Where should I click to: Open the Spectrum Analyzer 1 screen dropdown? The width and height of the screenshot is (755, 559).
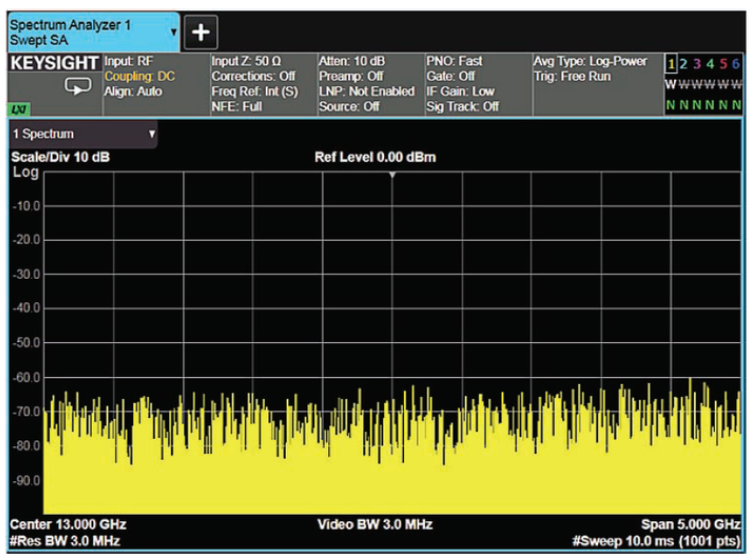tap(174, 32)
